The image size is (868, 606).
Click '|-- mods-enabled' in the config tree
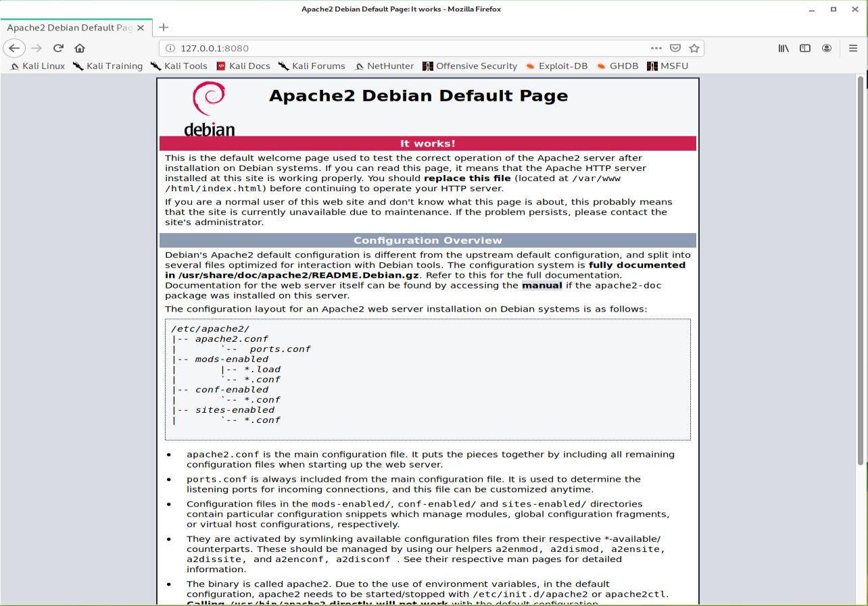tap(220, 359)
